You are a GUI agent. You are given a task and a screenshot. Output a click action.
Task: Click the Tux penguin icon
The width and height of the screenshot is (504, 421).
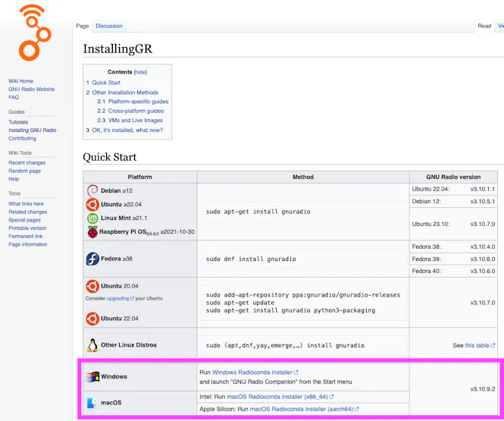pos(92,345)
